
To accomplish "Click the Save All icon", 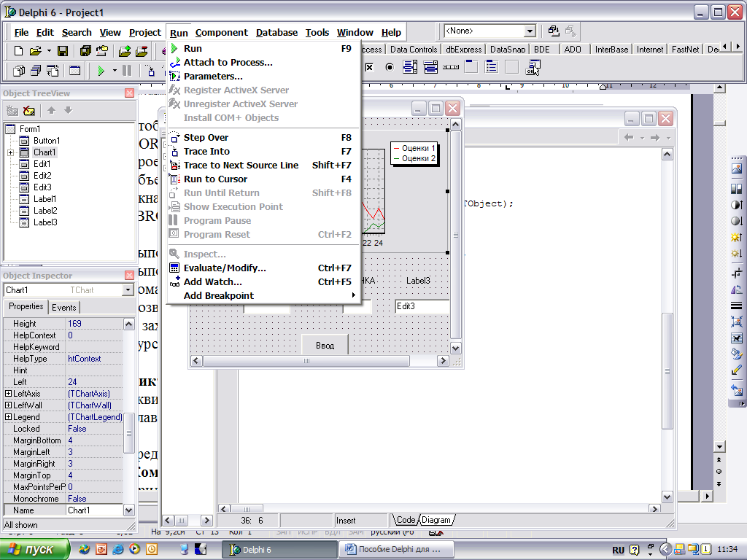I will click(x=85, y=51).
